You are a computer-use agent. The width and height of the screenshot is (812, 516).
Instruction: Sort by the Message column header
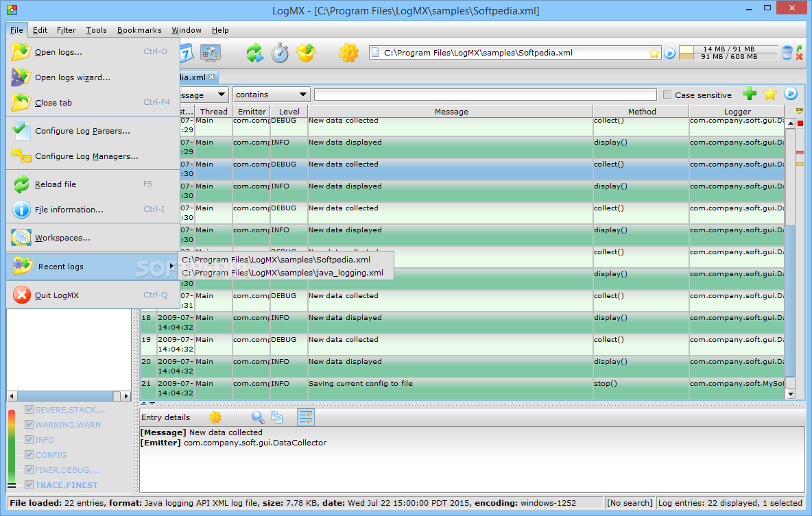click(451, 111)
